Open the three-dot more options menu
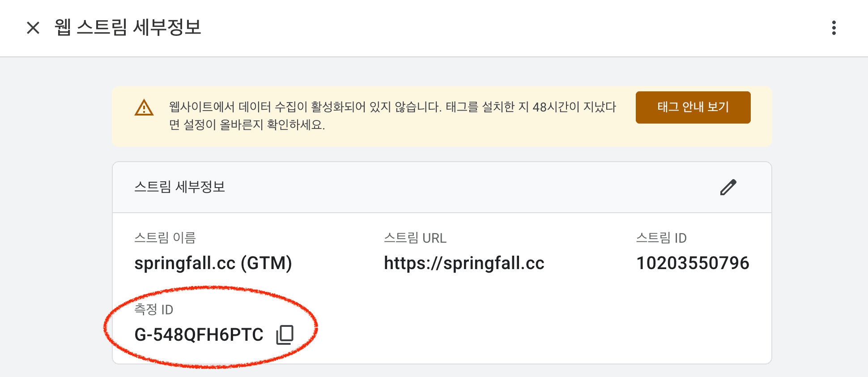Screen dimensions: 868x377 [x=834, y=28]
